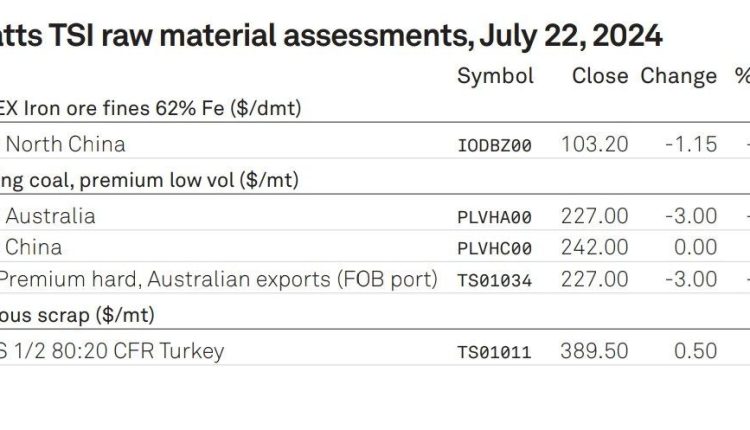This screenshot has width=750, height=430.
Task: Click the 103.20 close value
Action: 595,144
